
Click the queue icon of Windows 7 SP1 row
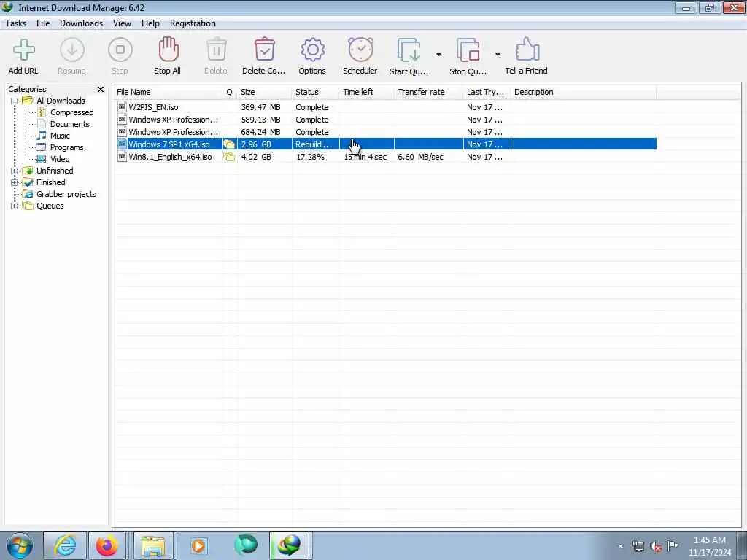coord(229,144)
